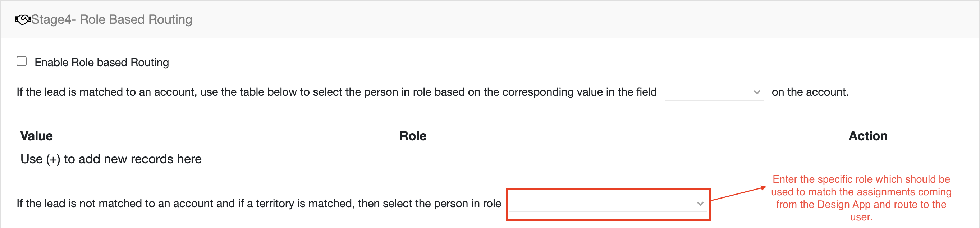Viewport: 980px width, 228px height.
Task: Expand the territory role dropdown
Action: (608, 204)
